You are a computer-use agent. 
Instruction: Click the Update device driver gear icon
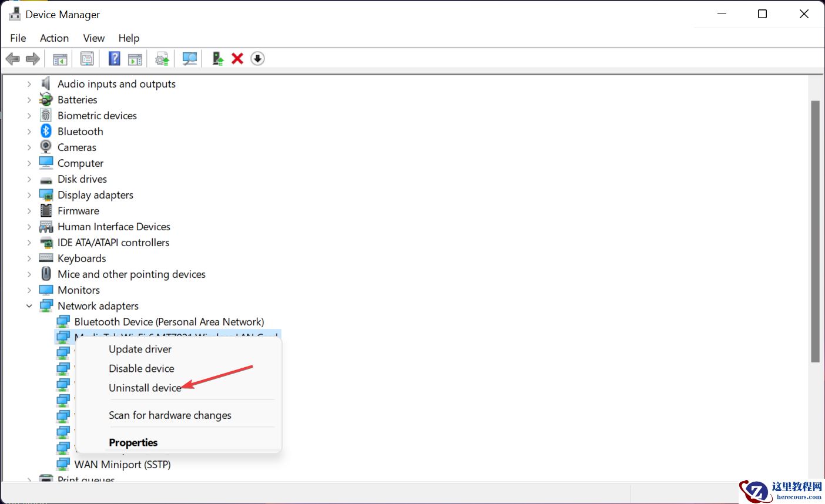pos(162,59)
